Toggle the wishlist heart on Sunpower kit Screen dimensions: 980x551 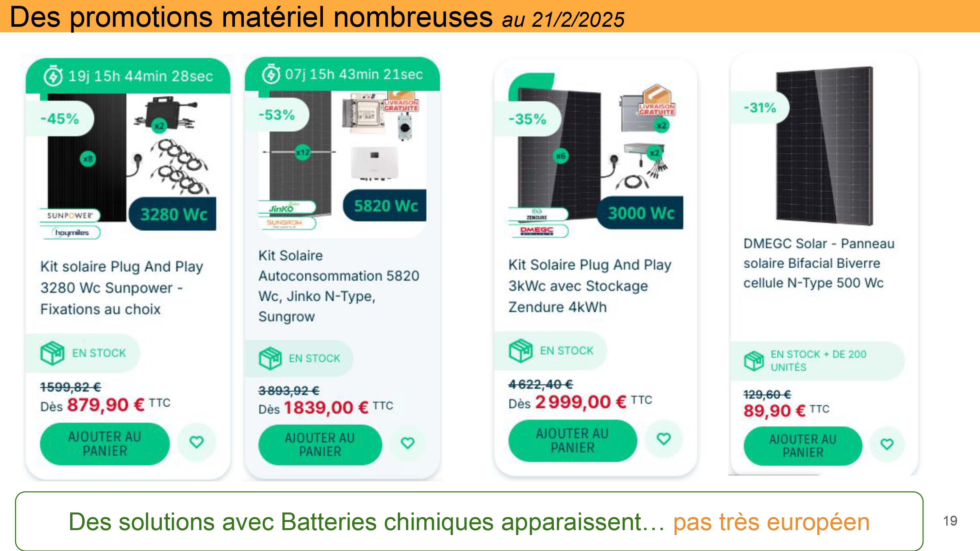[197, 442]
